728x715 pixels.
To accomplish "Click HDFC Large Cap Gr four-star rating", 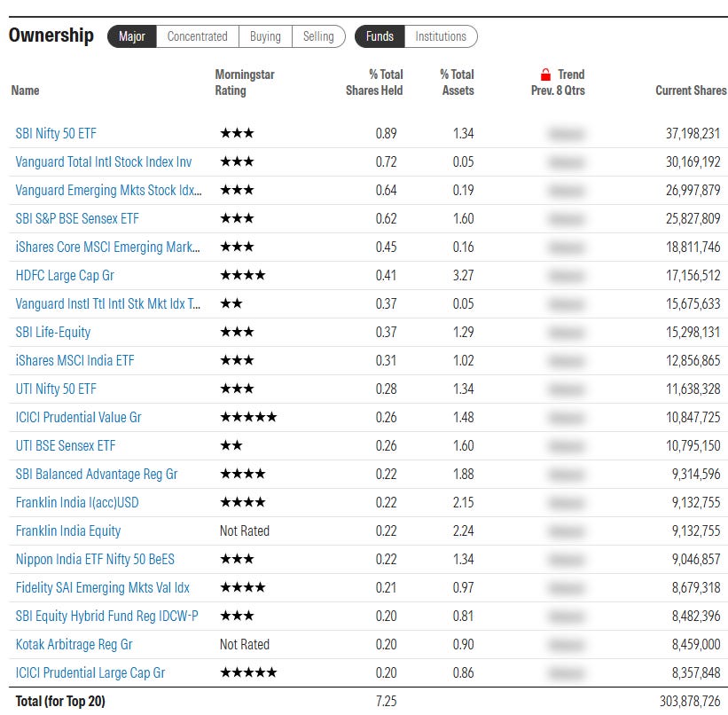I will tap(243, 276).
